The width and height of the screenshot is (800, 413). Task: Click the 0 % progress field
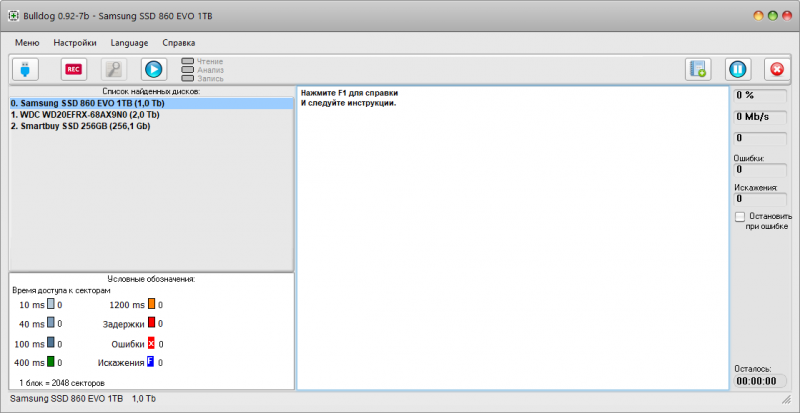click(x=760, y=95)
